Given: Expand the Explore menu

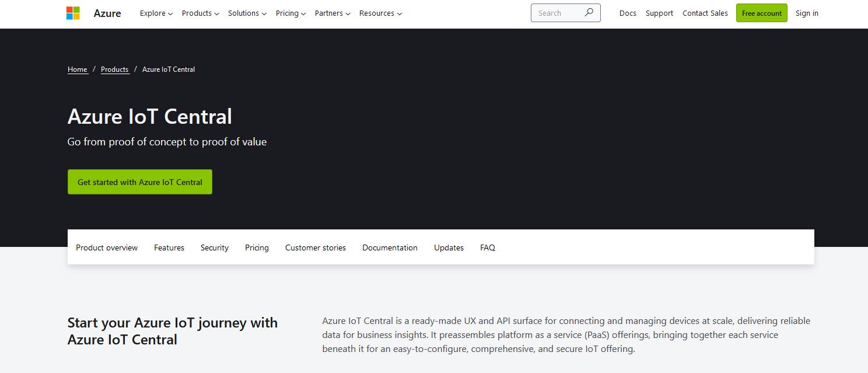Looking at the screenshot, I should coord(156,13).
